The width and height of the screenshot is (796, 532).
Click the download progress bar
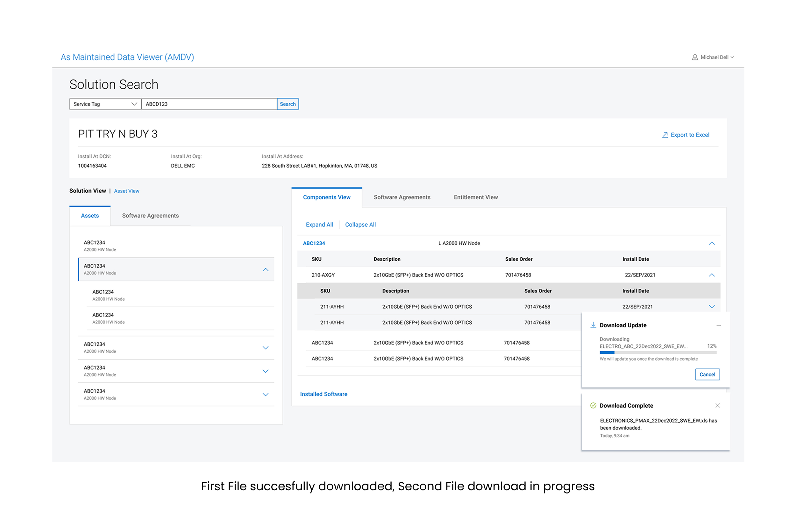(658, 352)
